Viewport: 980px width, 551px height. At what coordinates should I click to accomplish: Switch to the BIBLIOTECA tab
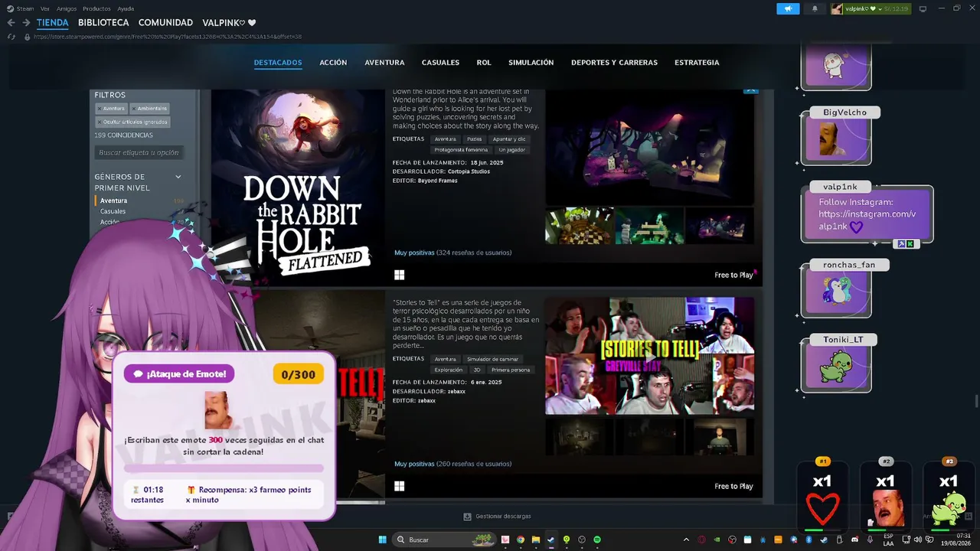[x=103, y=23]
